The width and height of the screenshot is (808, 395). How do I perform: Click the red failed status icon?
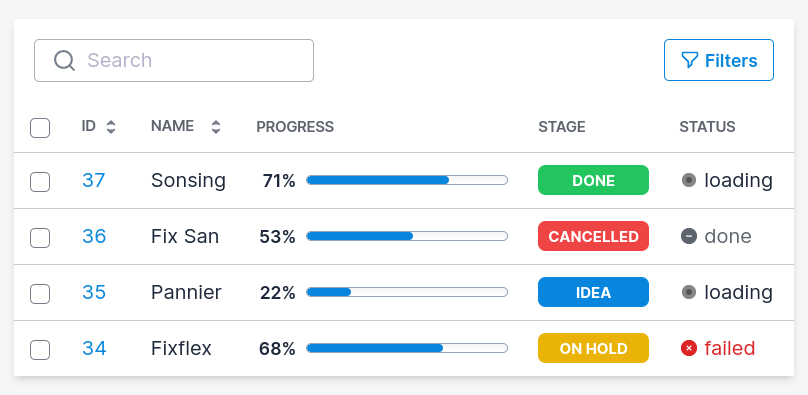point(689,349)
